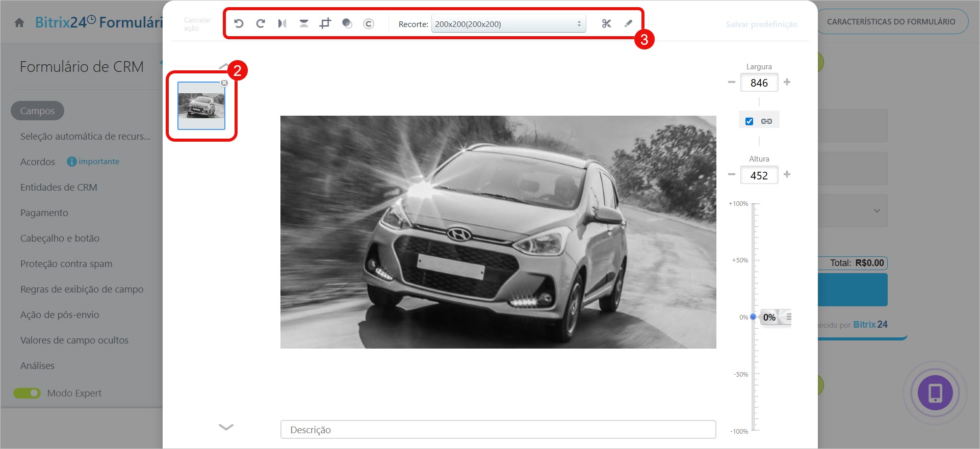The width and height of the screenshot is (980, 449).
Task: Click the home icon beside Bitrix24
Action: [19, 22]
